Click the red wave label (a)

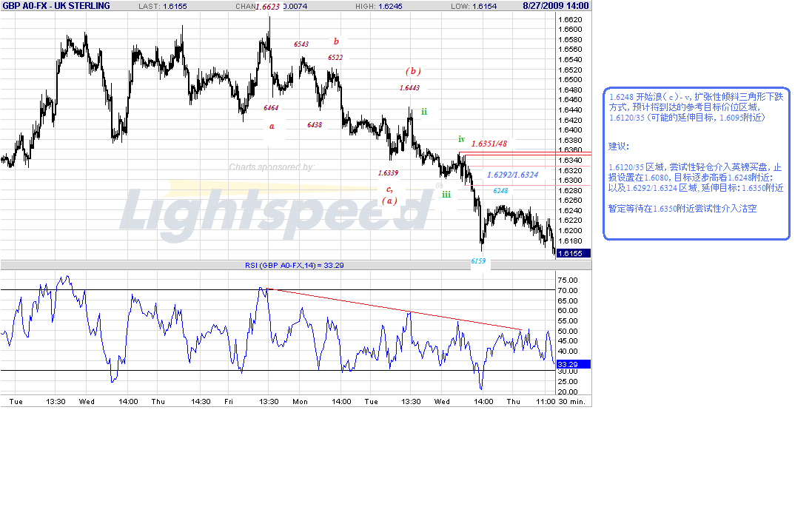(390, 201)
